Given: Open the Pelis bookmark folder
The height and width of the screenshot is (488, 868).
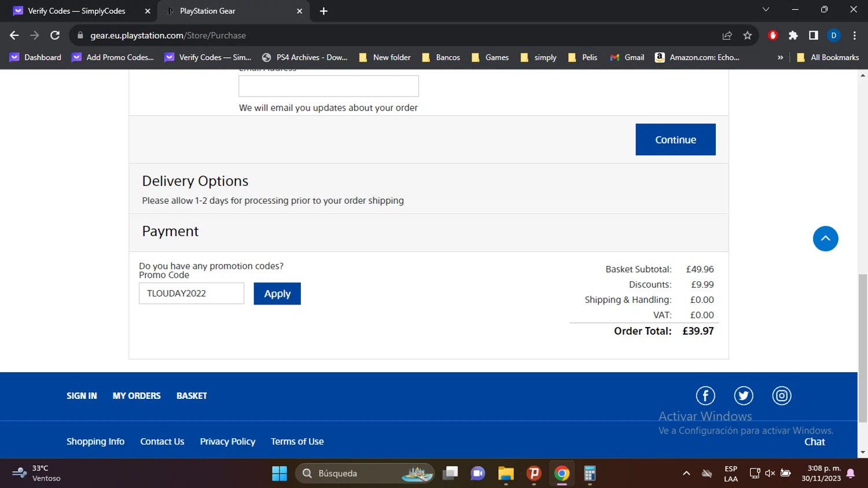Looking at the screenshot, I should 583,57.
